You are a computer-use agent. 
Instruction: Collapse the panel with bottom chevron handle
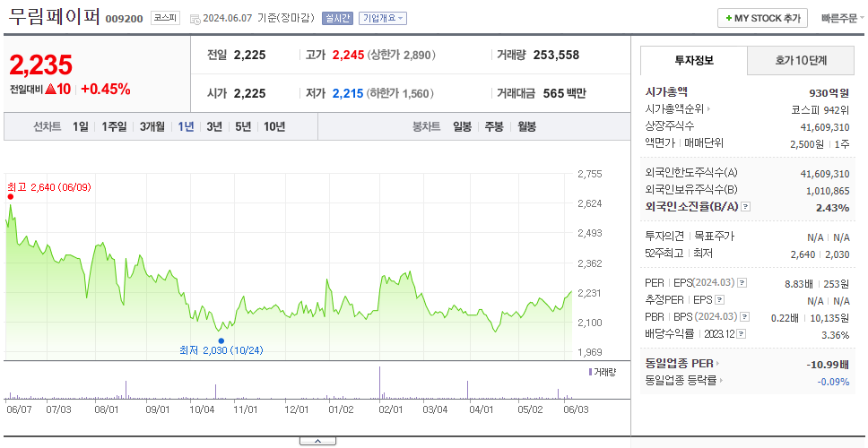click(x=317, y=441)
